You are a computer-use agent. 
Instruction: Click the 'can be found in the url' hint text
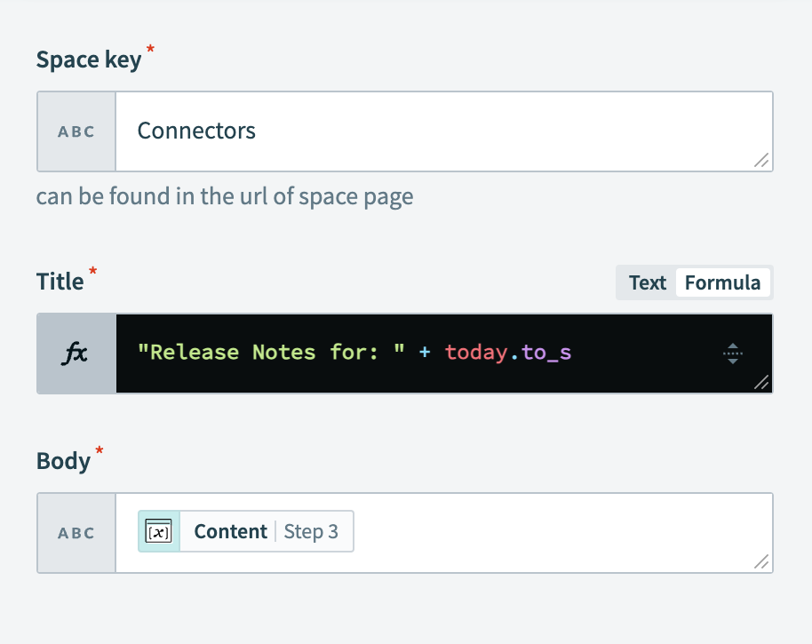click(x=225, y=196)
